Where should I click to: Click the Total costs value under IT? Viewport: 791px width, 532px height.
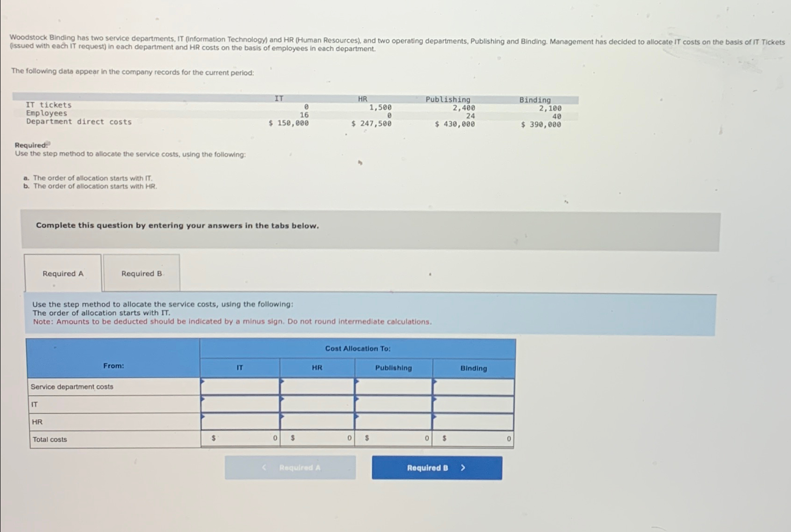tap(240, 438)
